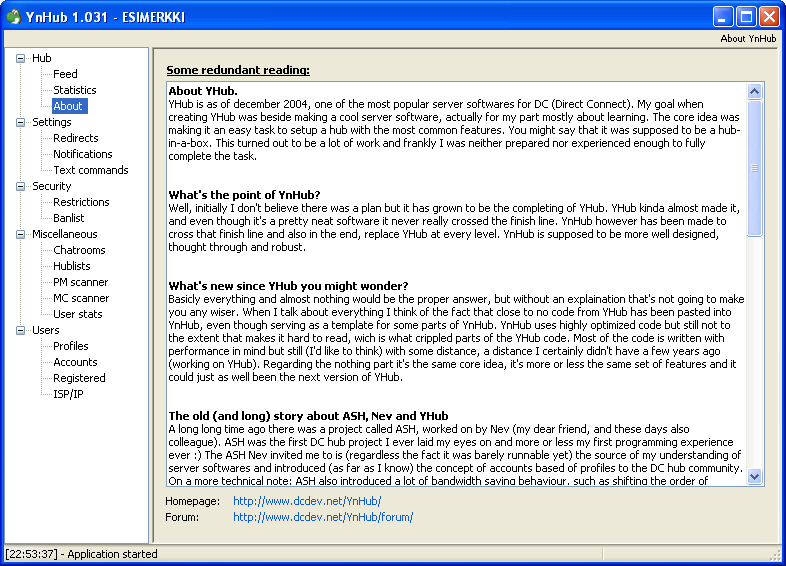This screenshot has height=566, width=786.
Task: Open the Registered users page
Action: (79, 379)
